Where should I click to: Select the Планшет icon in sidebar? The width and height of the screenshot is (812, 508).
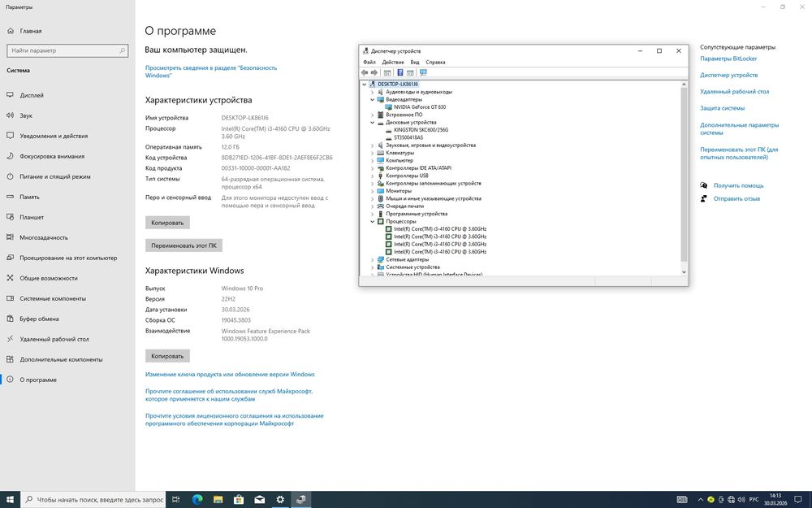(x=10, y=217)
